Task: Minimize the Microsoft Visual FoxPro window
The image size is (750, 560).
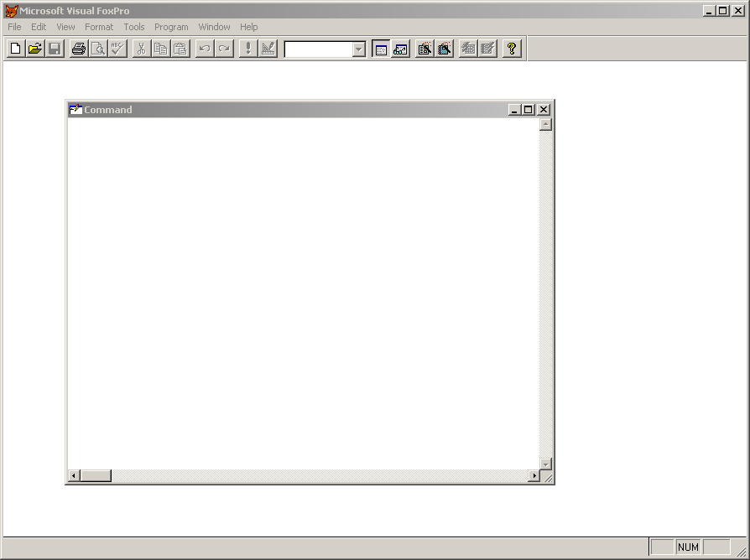Action: (709, 11)
